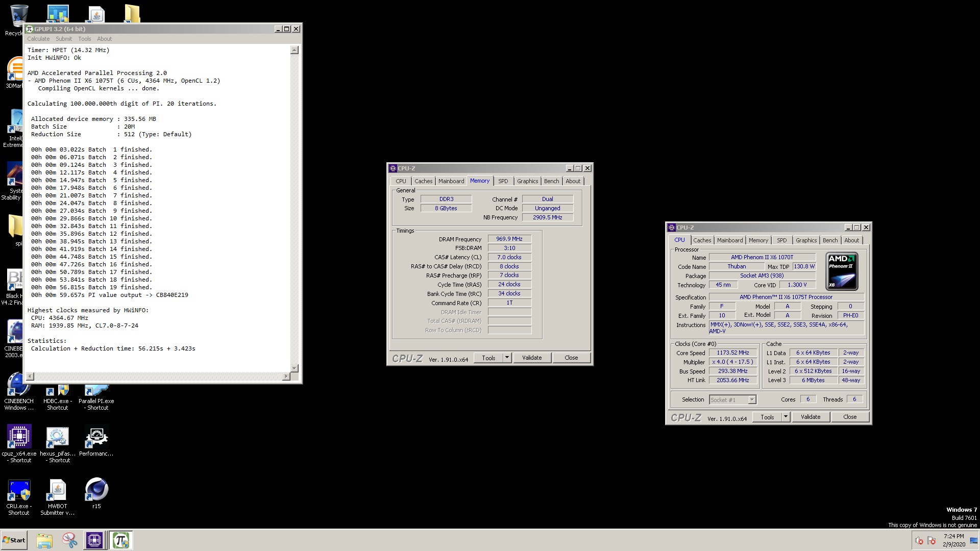
Task: Open Snipping Tool in the taskbar
Action: pyautogui.click(x=69, y=540)
